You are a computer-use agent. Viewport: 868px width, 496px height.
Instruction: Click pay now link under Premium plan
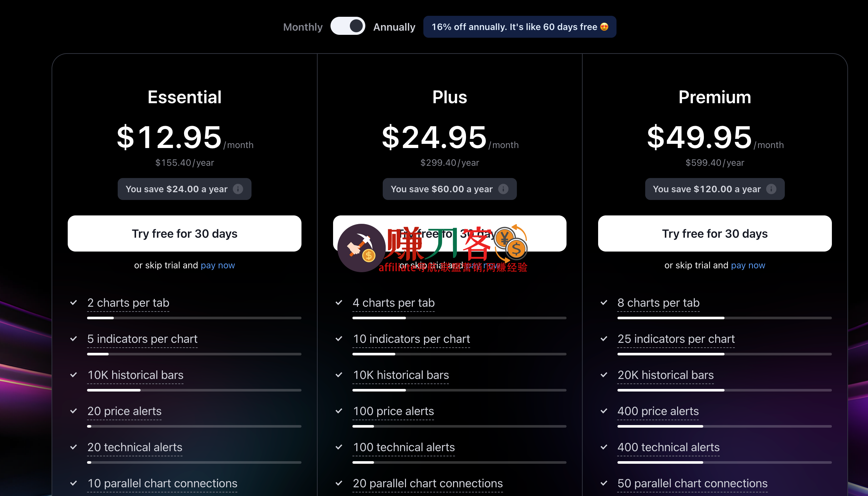click(748, 265)
